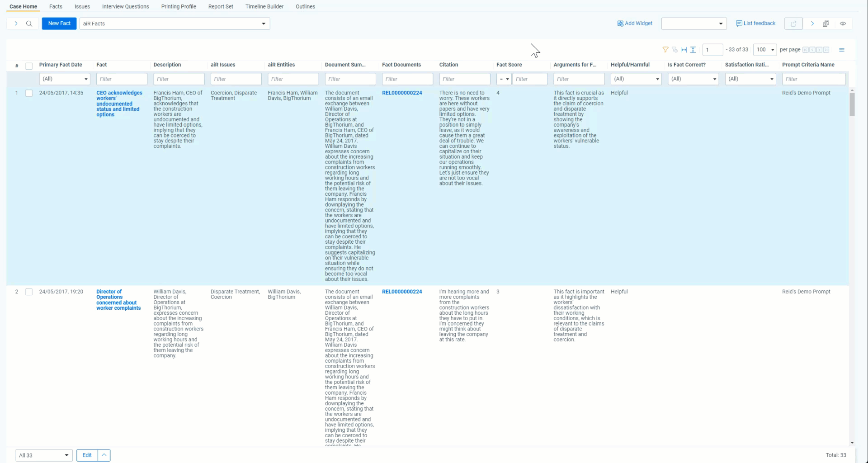Switch to the Facts tab
The width and height of the screenshot is (868, 463).
pos(56,6)
